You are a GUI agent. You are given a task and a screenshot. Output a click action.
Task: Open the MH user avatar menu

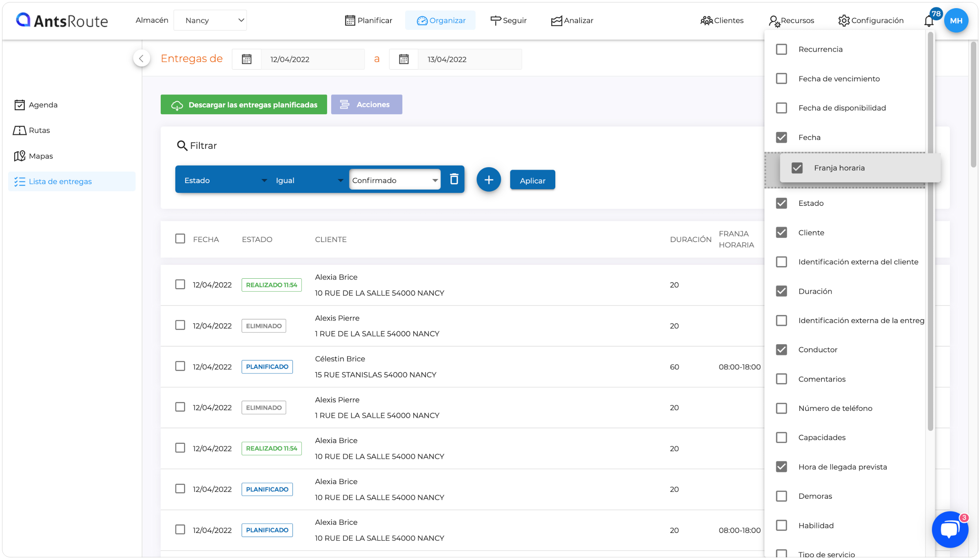click(956, 21)
